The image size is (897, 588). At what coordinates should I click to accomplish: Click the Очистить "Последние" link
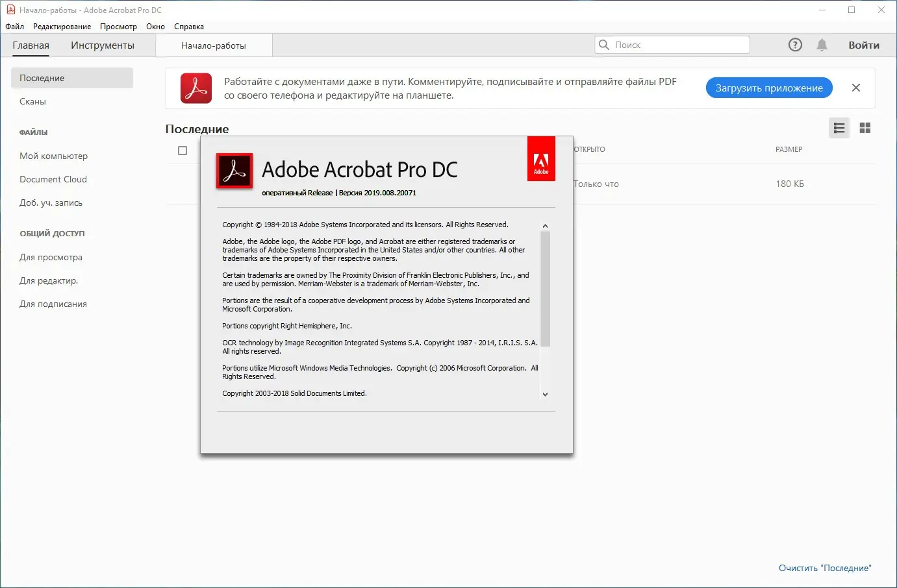pyautogui.click(x=826, y=567)
